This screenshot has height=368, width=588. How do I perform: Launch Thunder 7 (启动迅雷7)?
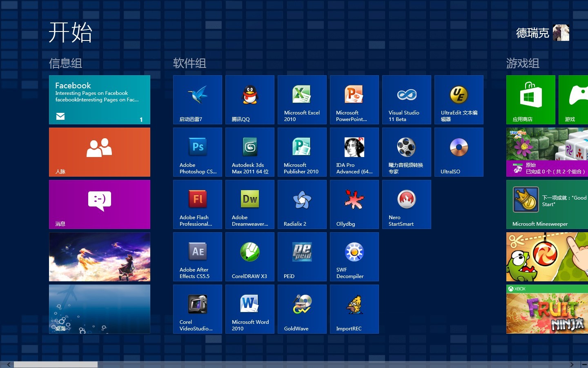pos(198,100)
